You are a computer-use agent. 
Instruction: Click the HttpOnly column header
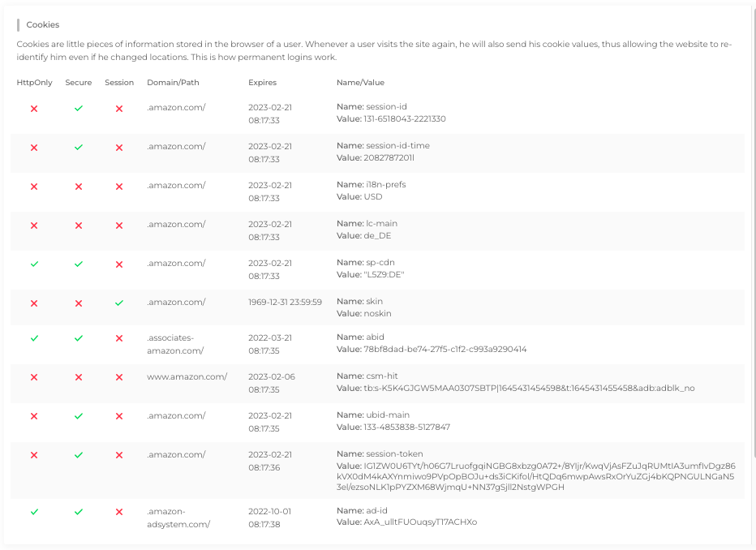click(x=34, y=83)
